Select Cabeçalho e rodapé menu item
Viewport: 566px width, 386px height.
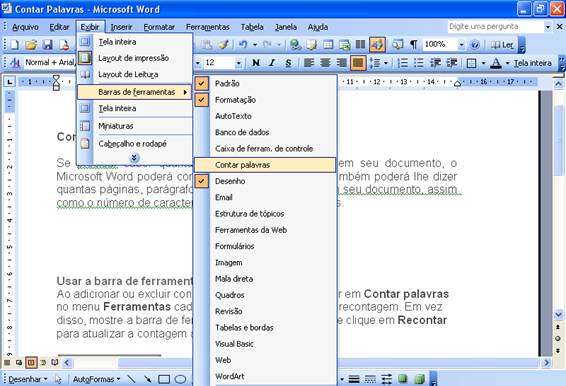pyautogui.click(x=134, y=143)
